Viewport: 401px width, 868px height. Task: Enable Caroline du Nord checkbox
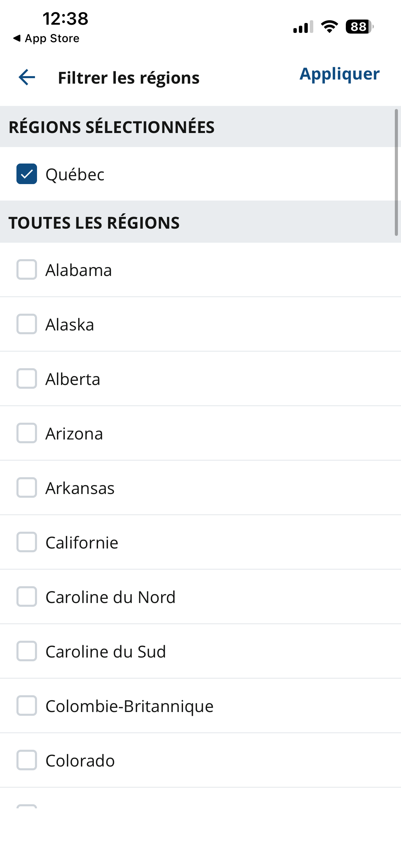pos(27,597)
